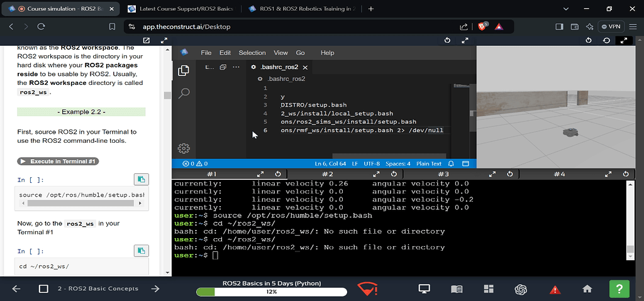Screen dimensions: 644x301
Task: Open the layout grid icon in the bottom bar
Action: [x=489, y=289]
